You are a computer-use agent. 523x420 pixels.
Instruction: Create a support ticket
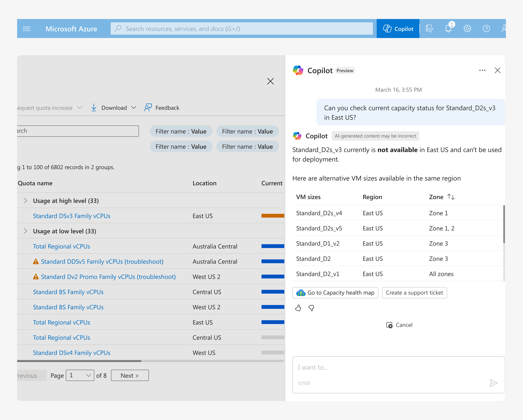(x=414, y=293)
